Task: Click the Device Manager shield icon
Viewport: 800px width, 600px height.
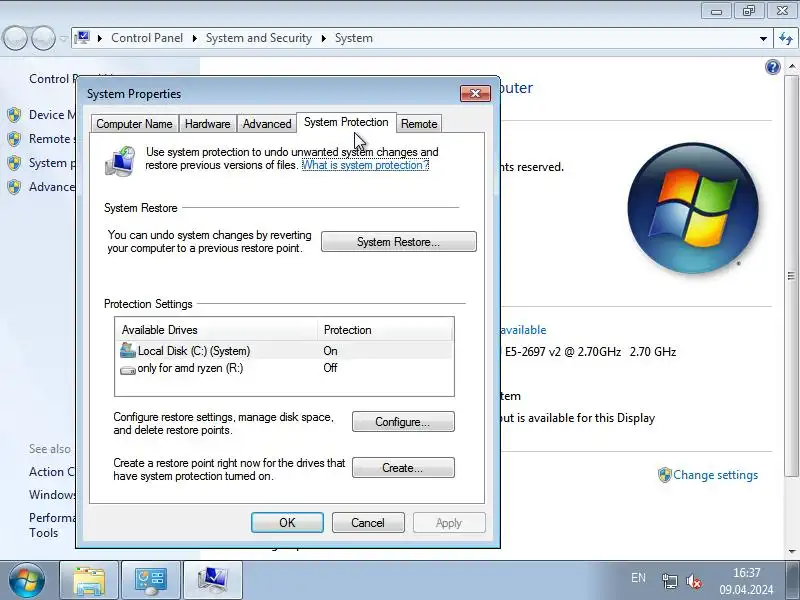Action: 14,115
